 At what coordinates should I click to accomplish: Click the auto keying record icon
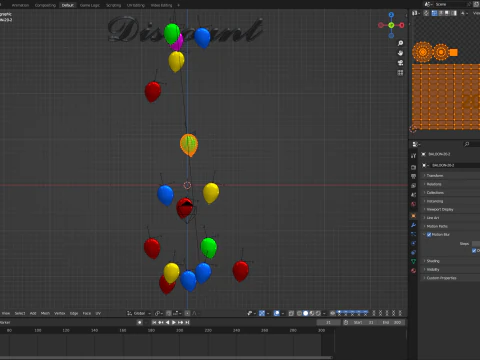(140, 322)
